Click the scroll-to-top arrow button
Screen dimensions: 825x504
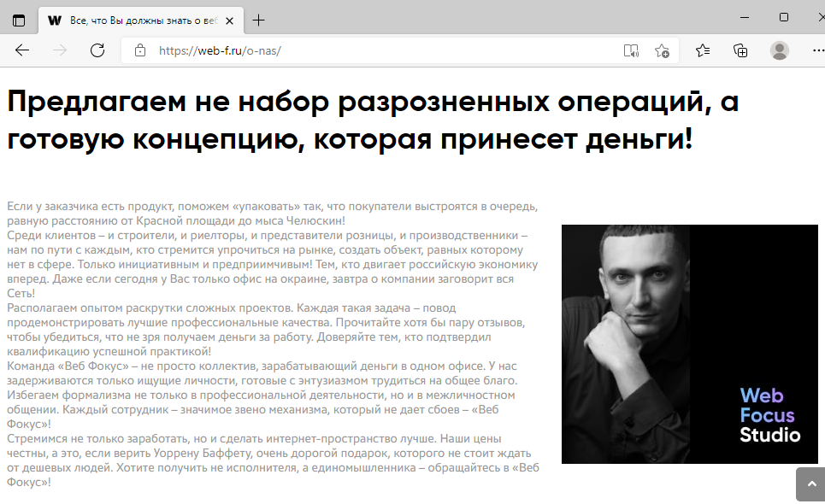(811, 484)
